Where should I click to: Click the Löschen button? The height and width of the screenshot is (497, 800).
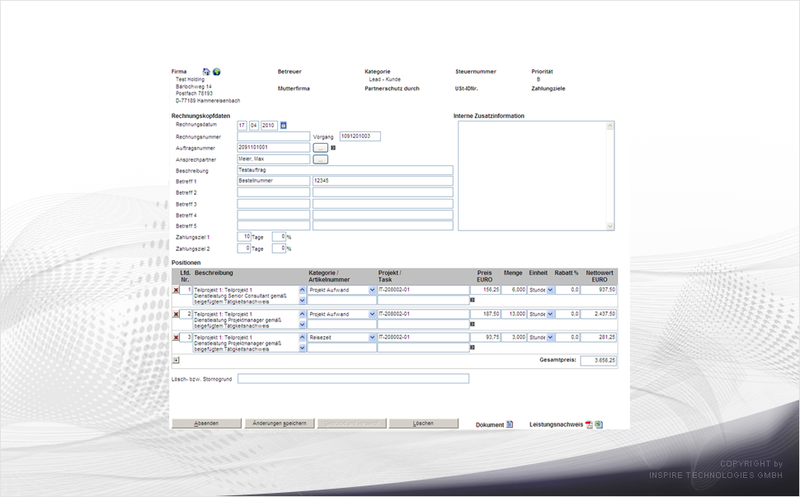(423, 424)
